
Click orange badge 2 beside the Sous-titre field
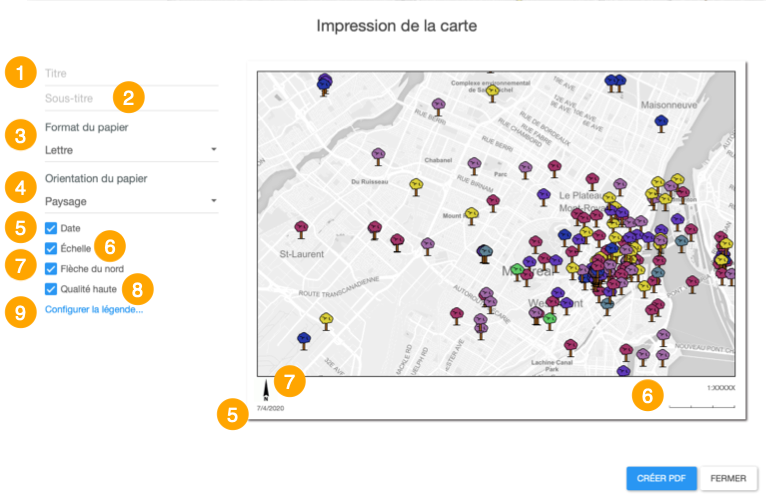[128, 97]
